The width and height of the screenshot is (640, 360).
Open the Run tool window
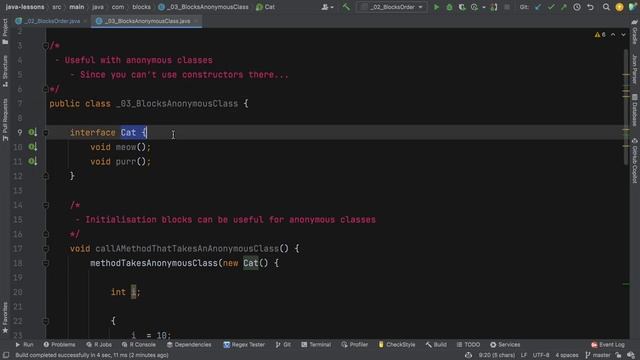[x=24, y=345]
